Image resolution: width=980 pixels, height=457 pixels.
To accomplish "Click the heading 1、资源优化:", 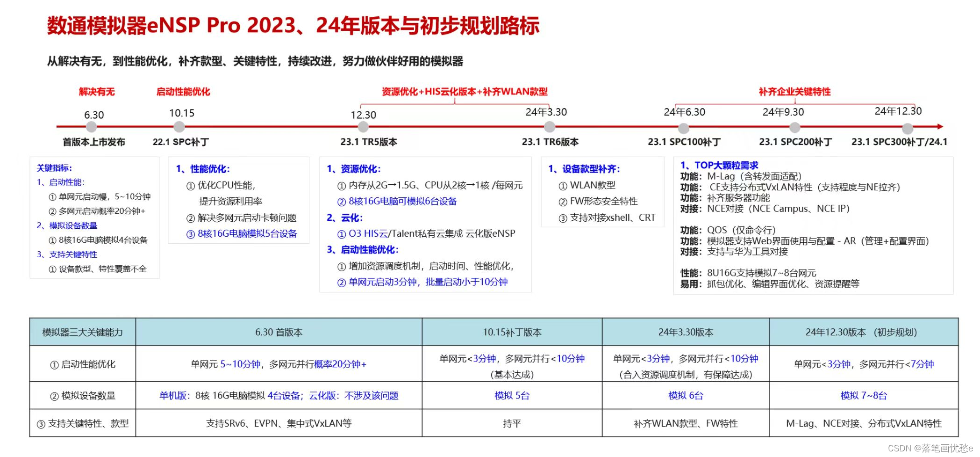I will [x=354, y=169].
